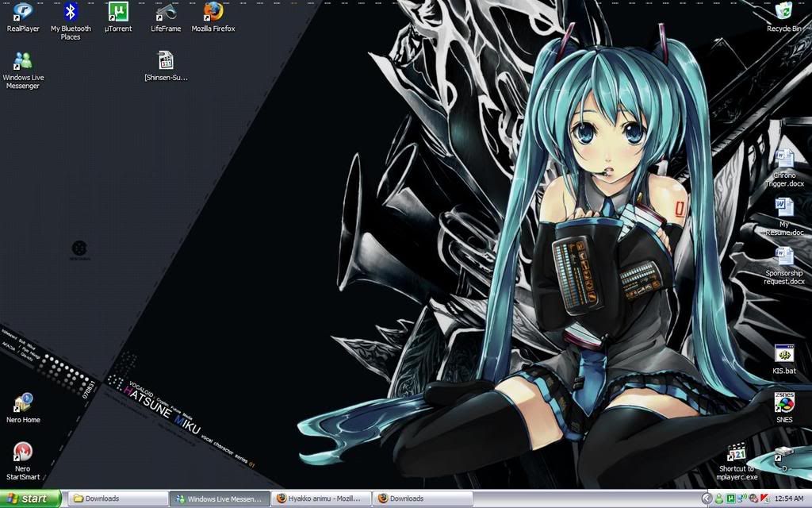Viewport: 812px width, 508px height.
Task: Run the KIS.bat shortcut
Action: pyautogui.click(x=784, y=353)
